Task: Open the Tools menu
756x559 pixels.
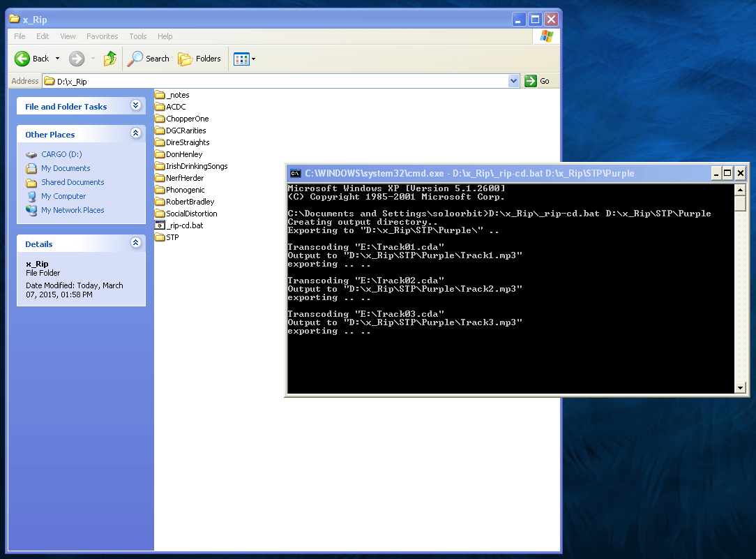Action: [x=137, y=36]
